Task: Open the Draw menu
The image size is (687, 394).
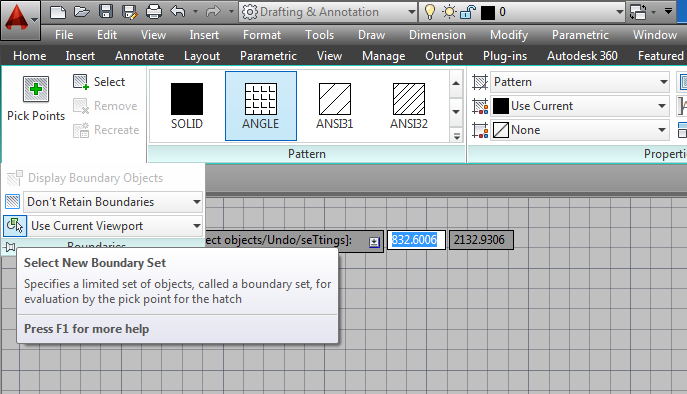Action: coord(372,35)
